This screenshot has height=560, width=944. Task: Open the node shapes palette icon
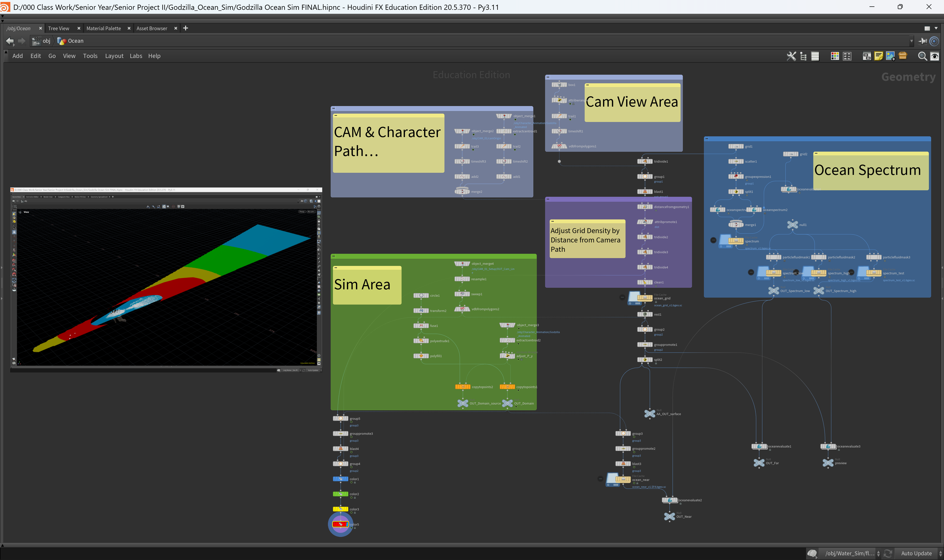[x=847, y=56]
